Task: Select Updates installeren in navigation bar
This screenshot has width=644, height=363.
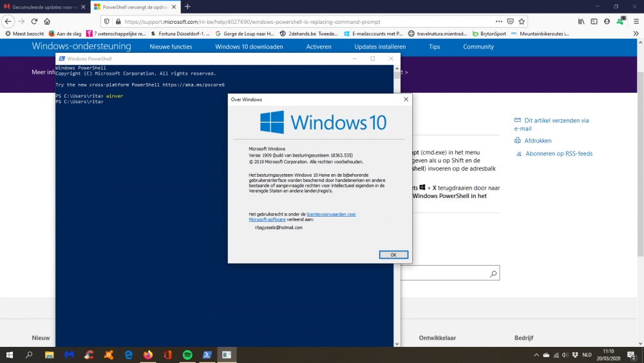Action: coord(380,47)
